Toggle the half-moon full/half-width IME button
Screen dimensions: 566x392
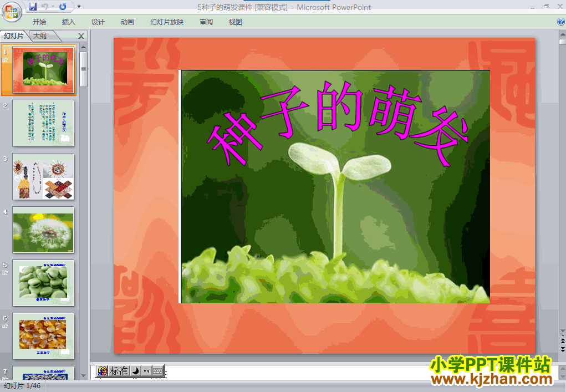click(135, 371)
